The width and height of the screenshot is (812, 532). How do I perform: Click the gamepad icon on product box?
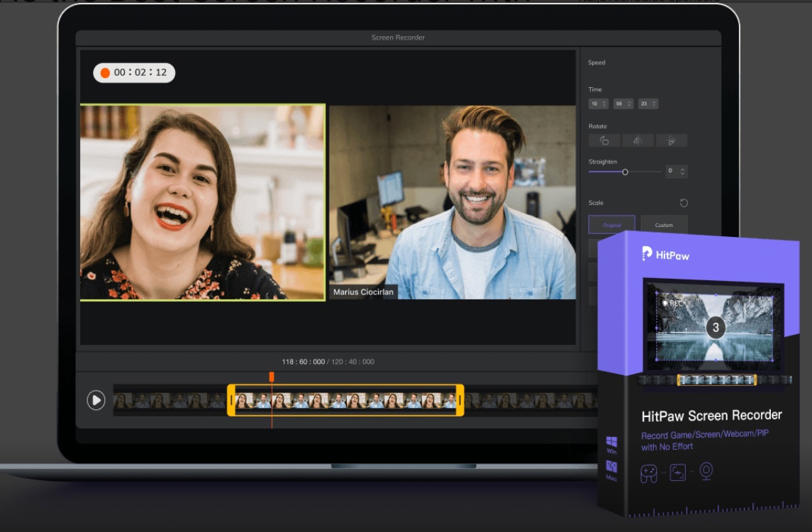650,473
